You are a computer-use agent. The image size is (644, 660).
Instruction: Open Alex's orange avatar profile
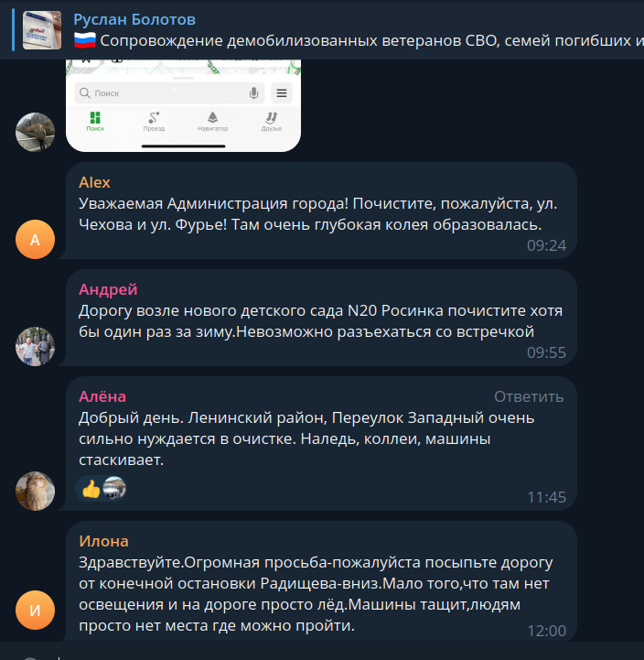point(35,239)
